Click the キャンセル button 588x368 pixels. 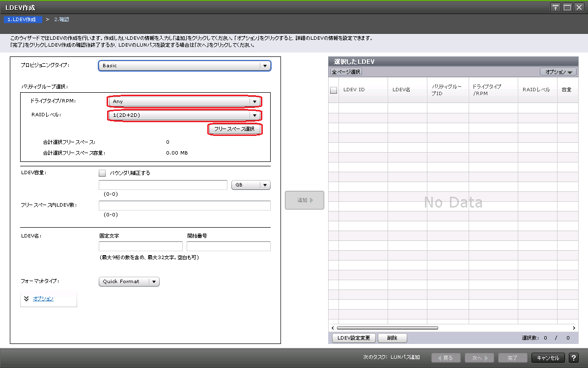point(548,358)
